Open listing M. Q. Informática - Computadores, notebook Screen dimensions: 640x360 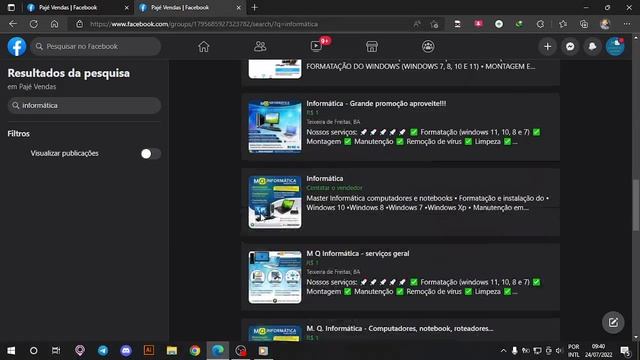pyautogui.click(x=400, y=329)
